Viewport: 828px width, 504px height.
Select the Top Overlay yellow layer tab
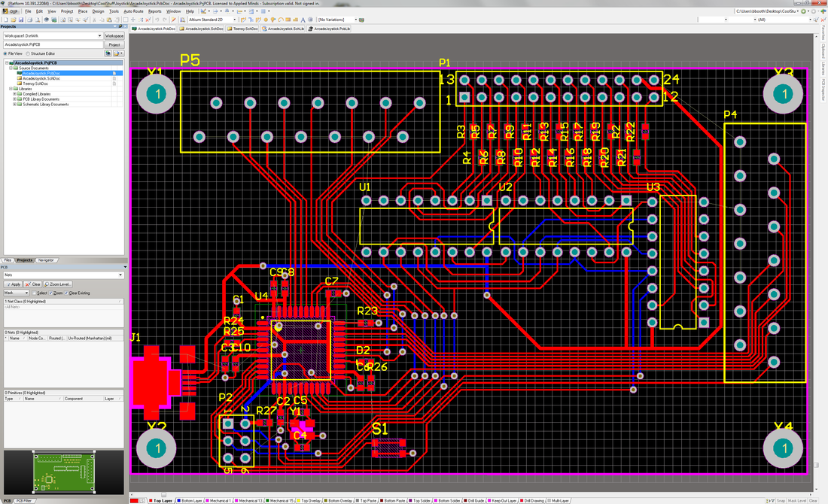(x=309, y=501)
